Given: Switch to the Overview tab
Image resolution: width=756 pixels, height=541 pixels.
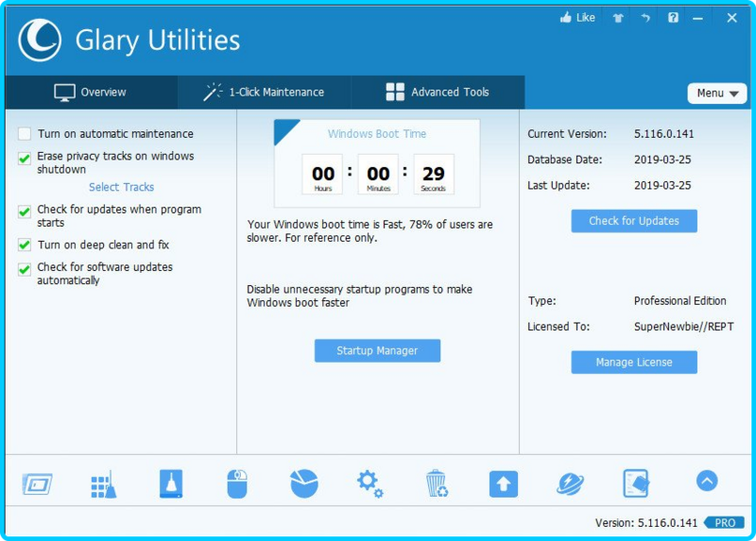Looking at the screenshot, I should coord(91,92).
